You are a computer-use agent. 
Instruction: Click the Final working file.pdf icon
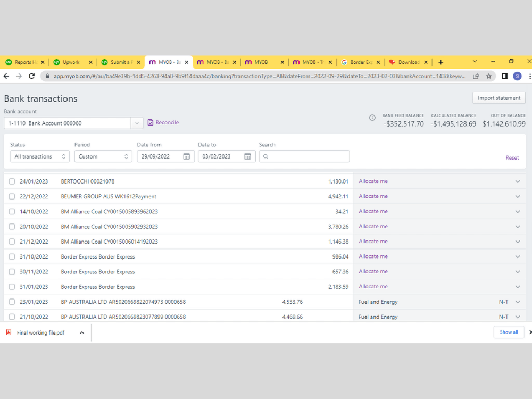point(9,332)
